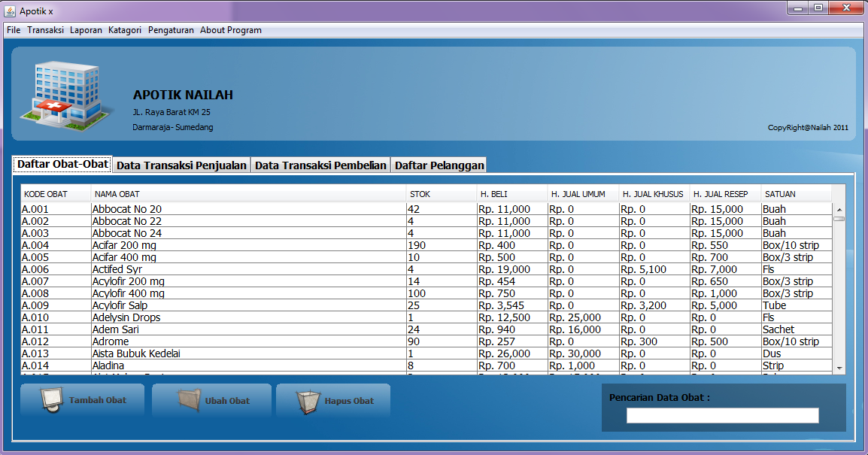
Task: Switch to the Data Transaksi Penjualan tab
Action: 181,165
